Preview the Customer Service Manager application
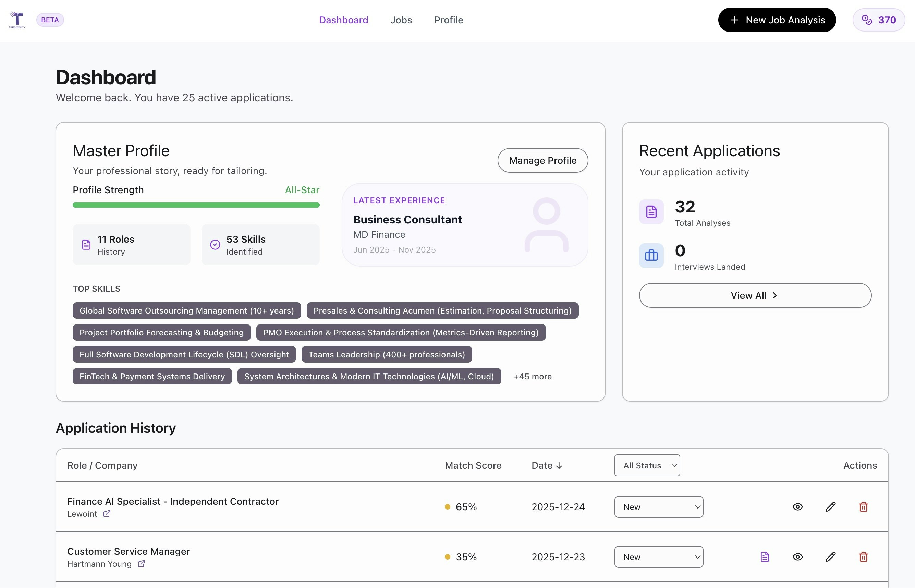This screenshot has width=915, height=588. [797, 557]
